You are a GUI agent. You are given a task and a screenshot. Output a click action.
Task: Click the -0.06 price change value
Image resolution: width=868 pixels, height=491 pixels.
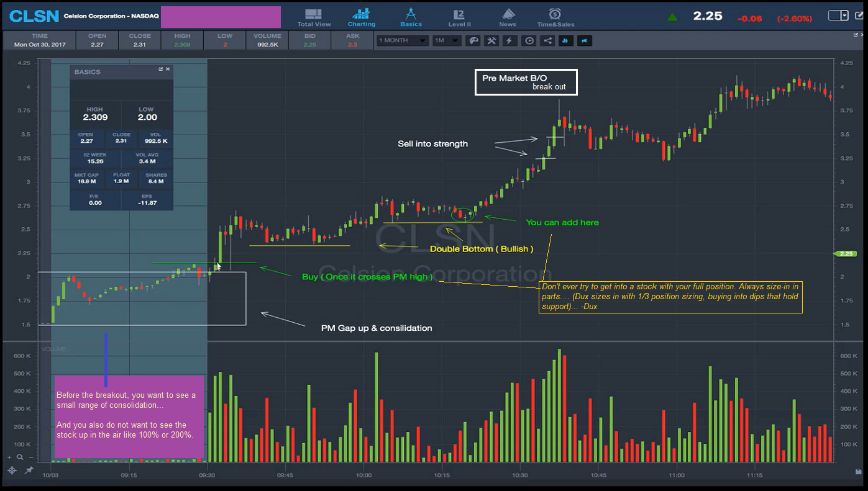[x=749, y=18]
